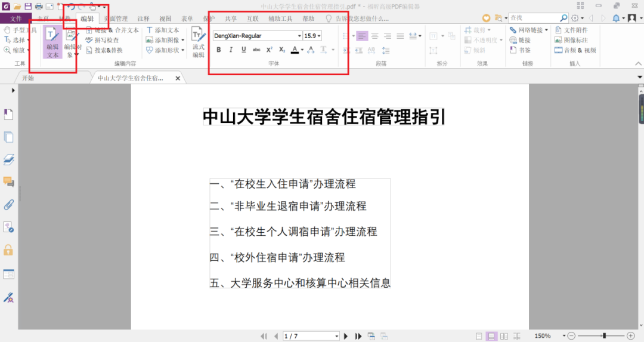Toggle strikethrough (abc) formatting

click(256, 50)
